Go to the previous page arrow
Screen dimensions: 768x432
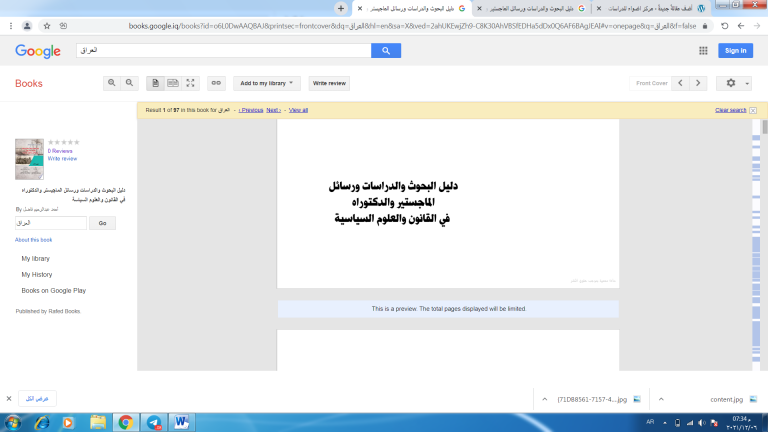(680, 83)
